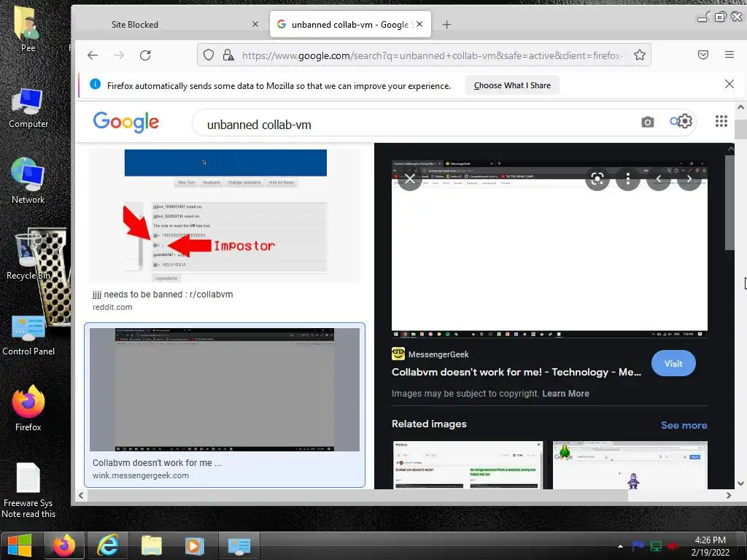Click the Visit button for MessengerGeek

point(673,364)
